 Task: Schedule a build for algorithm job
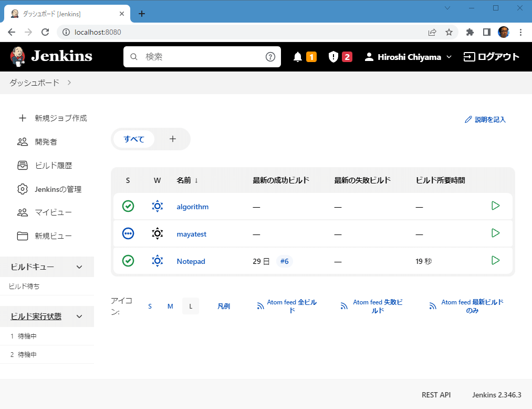tap(495, 206)
